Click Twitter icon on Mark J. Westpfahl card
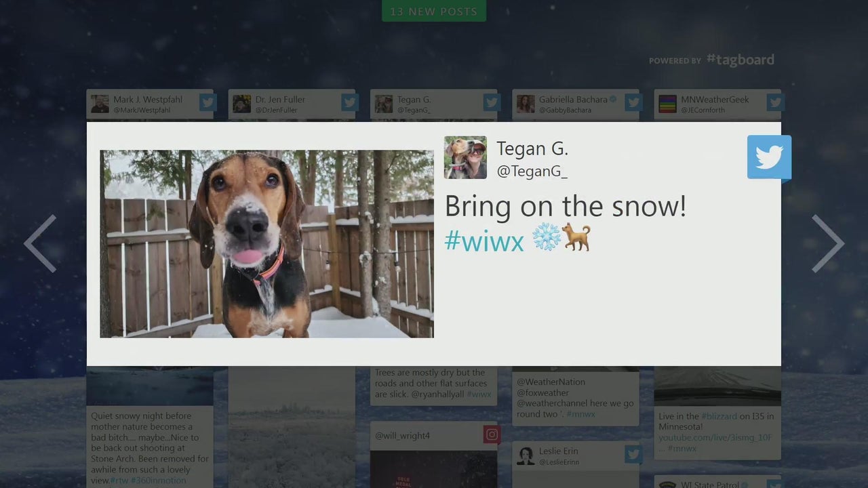 (x=208, y=102)
